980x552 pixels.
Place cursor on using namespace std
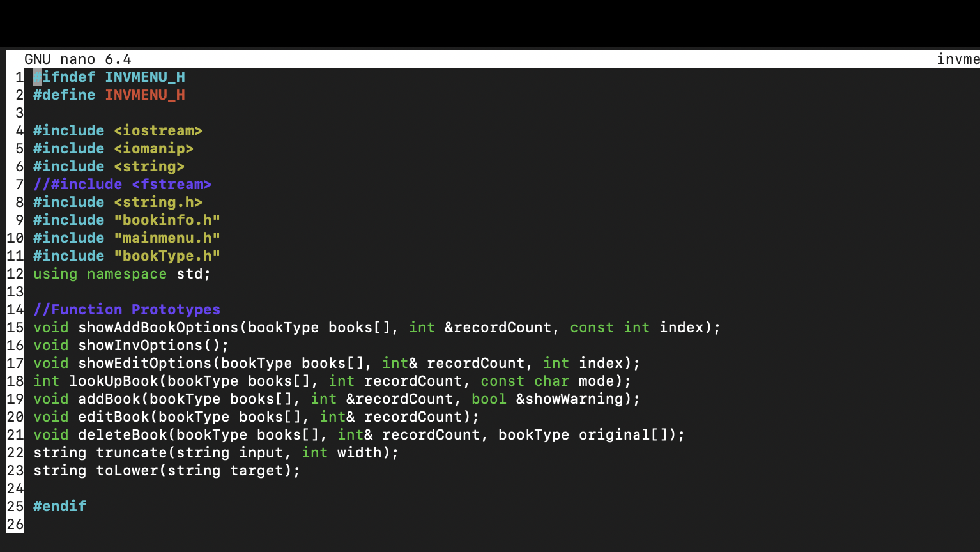click(x=121, y=273)
